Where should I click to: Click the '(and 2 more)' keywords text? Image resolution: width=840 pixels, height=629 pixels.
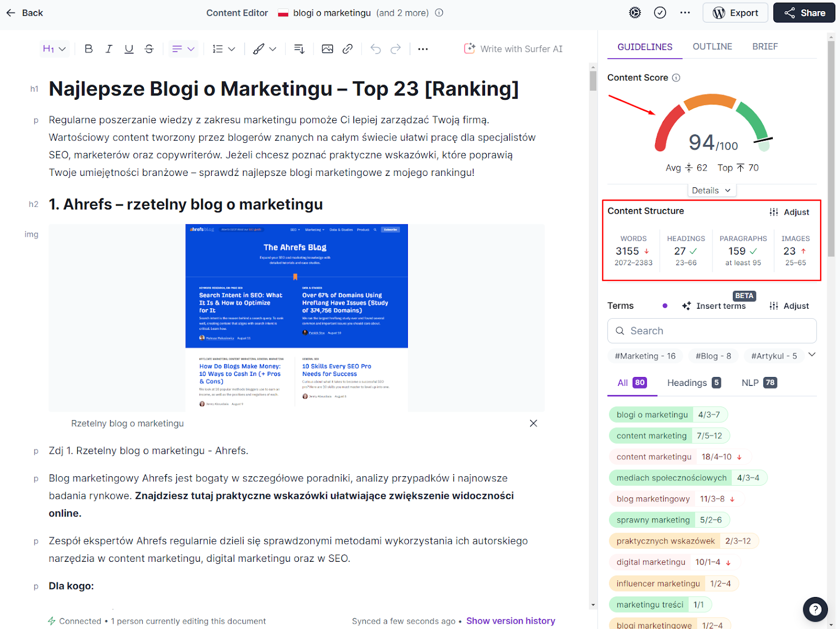[x=402, y=13]
